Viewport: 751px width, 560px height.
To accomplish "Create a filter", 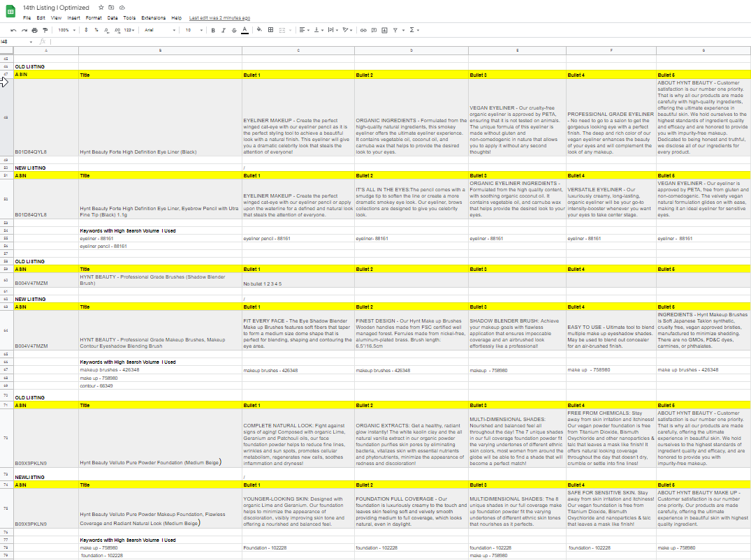I will [395, 30].
